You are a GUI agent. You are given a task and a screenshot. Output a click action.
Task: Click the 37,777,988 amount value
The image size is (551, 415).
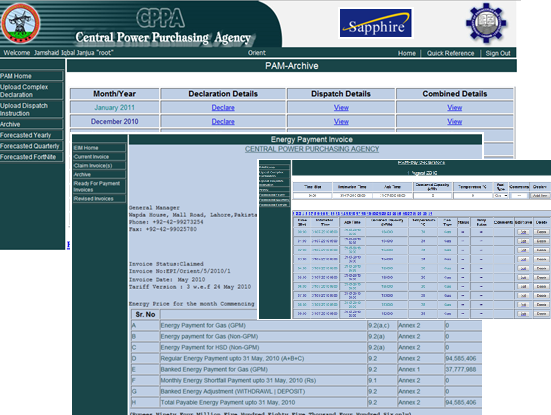(461, 369)
